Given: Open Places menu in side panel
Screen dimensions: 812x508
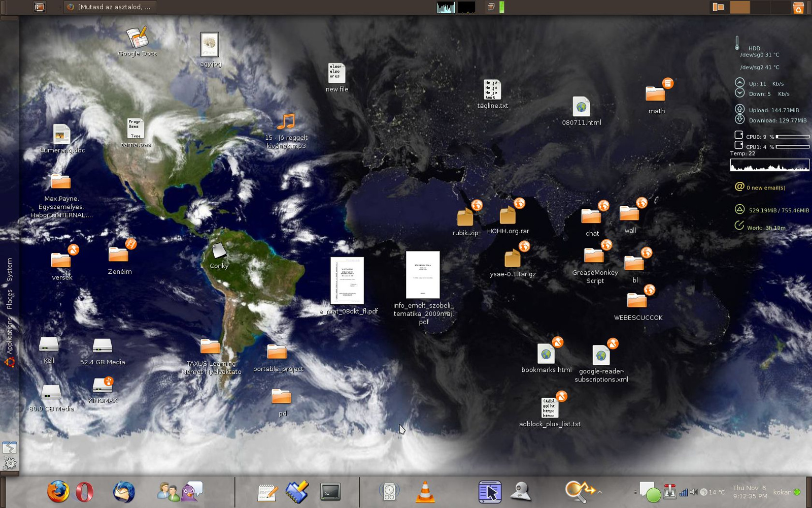Looking at the screenshot, I should click(x=9, y=299).
